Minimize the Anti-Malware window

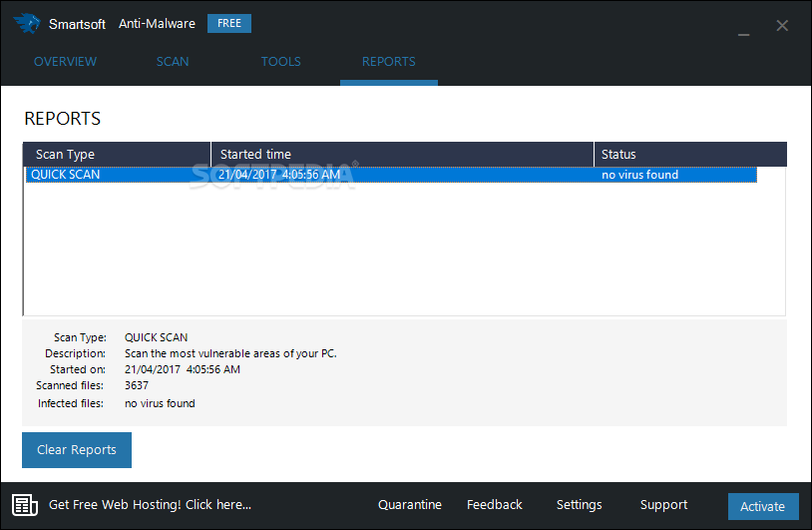coord(743,35)
